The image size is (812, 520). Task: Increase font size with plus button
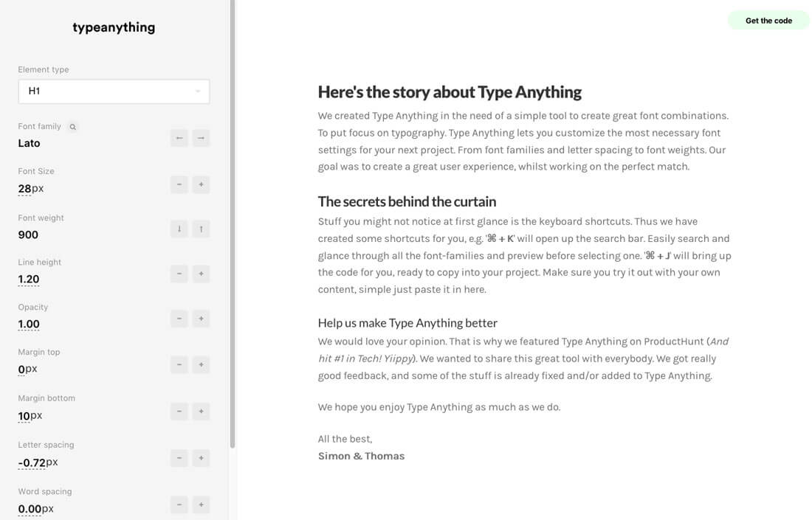(200, 184)
